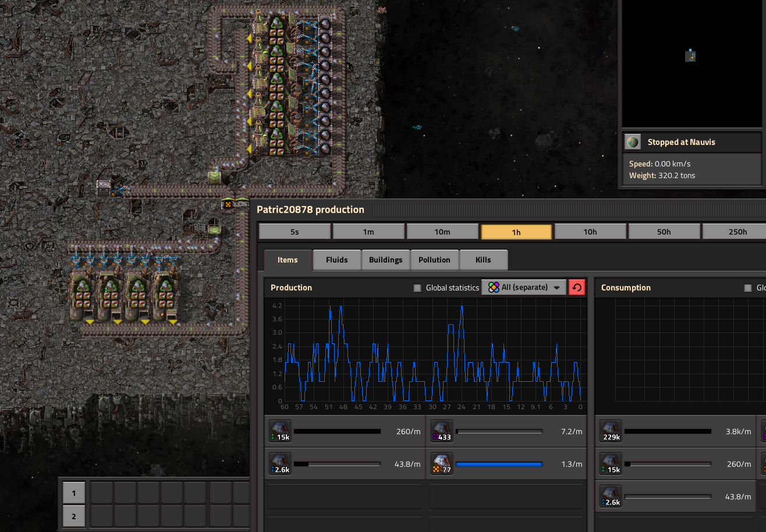This screenshot has width=766, height=532.
Task: Click the 433 purple-quality chunk icon in Production
Action: (x=442, y=431)
